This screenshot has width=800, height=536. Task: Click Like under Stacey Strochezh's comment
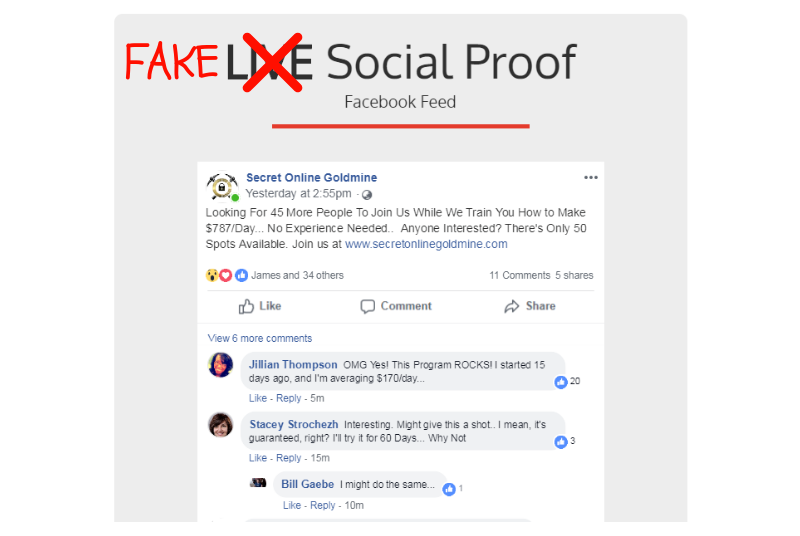click(x=258, y=458)
